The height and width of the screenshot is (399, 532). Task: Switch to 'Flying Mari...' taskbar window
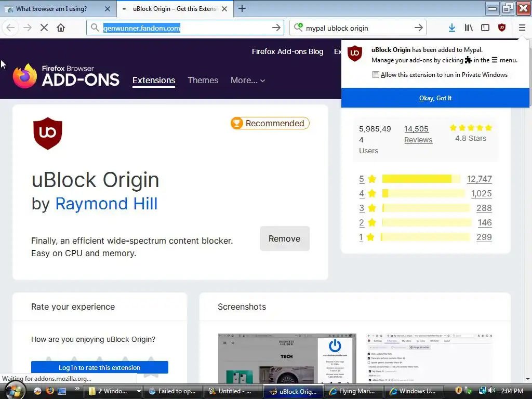[353, 391]
